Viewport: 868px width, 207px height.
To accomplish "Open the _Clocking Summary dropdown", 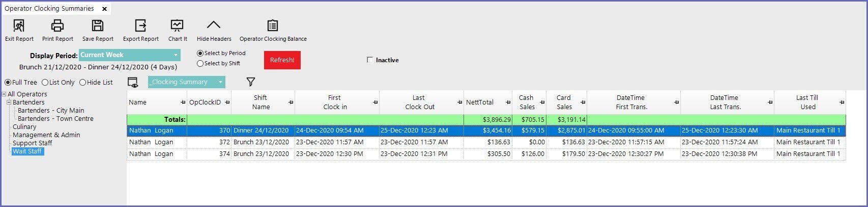I will (220, 82).
